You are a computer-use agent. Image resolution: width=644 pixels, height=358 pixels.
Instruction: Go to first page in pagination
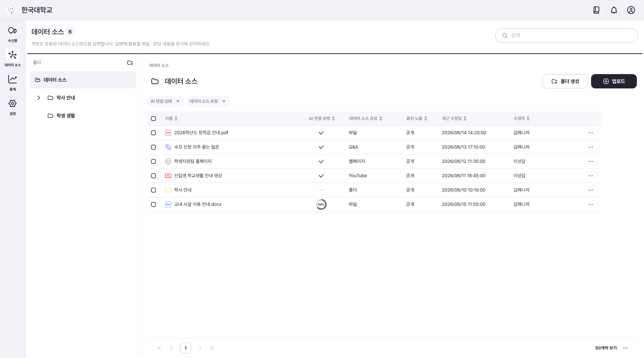[159, 348]
